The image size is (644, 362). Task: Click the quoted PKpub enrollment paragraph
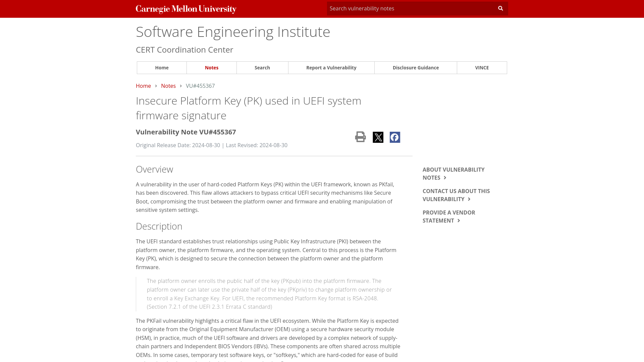pos(269,294)
